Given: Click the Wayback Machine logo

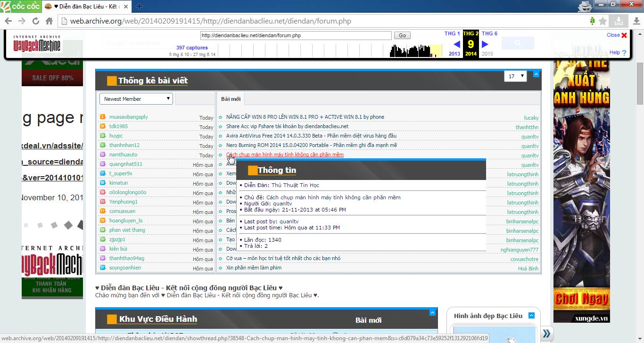Looking at the screenshot, I should tap(37, 44).
